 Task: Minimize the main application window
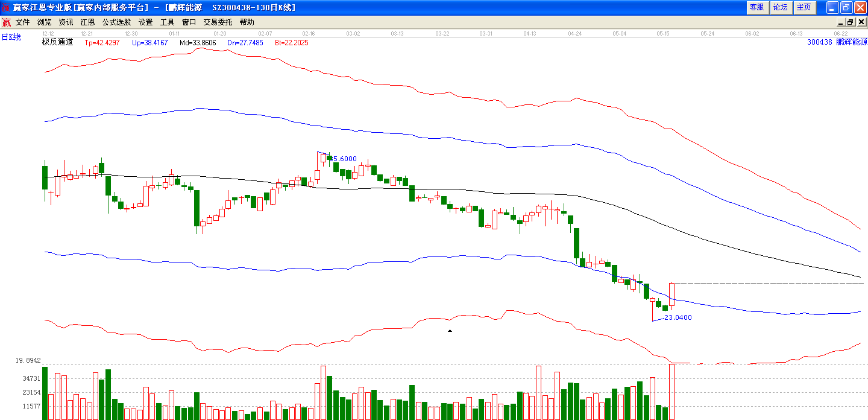pyautogui.click(x=832, y=7)
